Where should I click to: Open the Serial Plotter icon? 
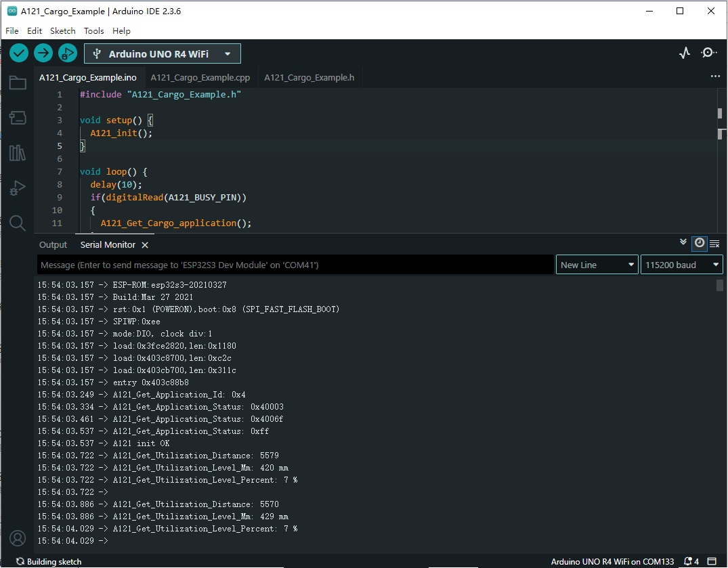click(685, 53)
